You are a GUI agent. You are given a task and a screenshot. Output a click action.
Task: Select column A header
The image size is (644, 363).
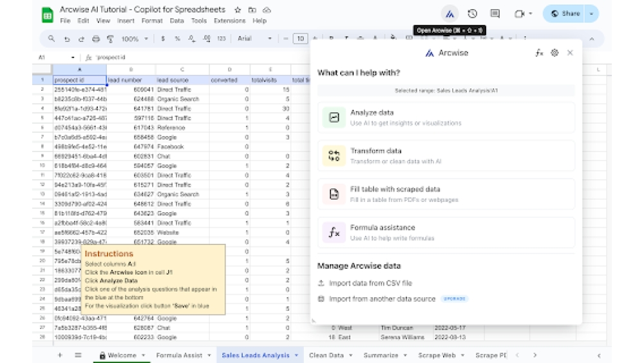80,70
